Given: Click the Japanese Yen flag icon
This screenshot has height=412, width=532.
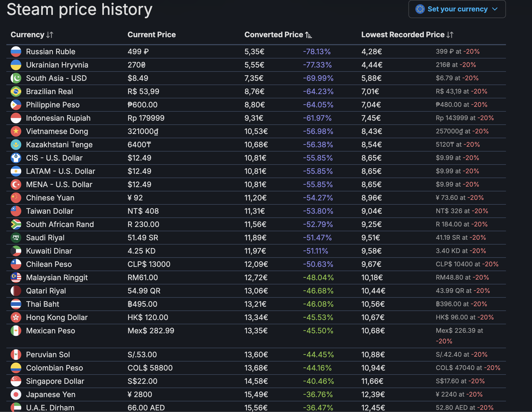Looking at the screenshot, I should [x=16, y=394].
